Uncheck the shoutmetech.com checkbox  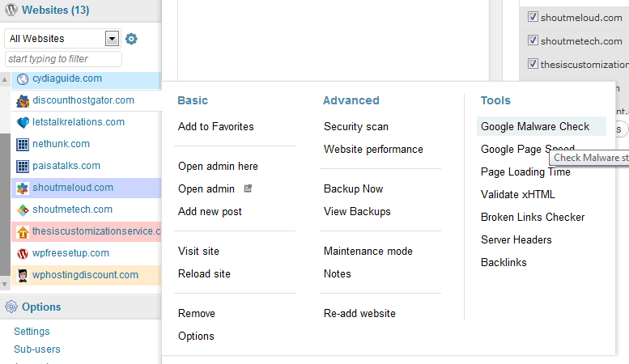pos(533,40)
